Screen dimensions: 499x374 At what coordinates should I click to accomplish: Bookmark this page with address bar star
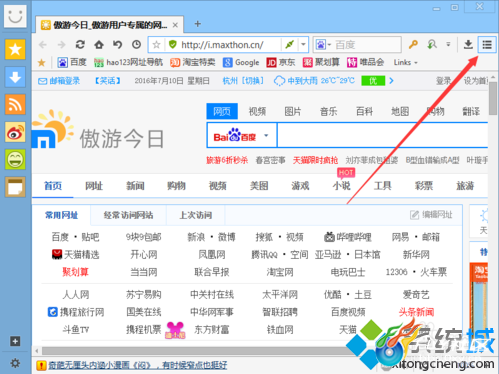click(x=156, y=45)
